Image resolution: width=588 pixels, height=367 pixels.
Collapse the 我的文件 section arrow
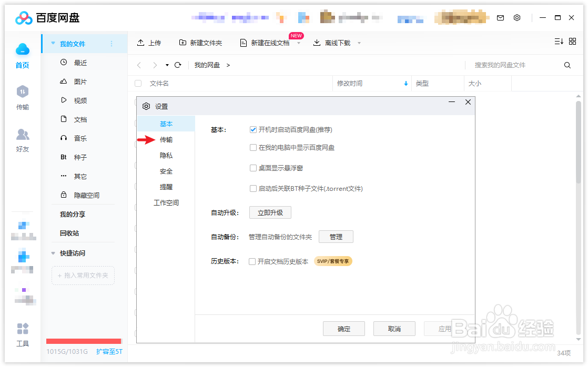(x=53, y=44)
